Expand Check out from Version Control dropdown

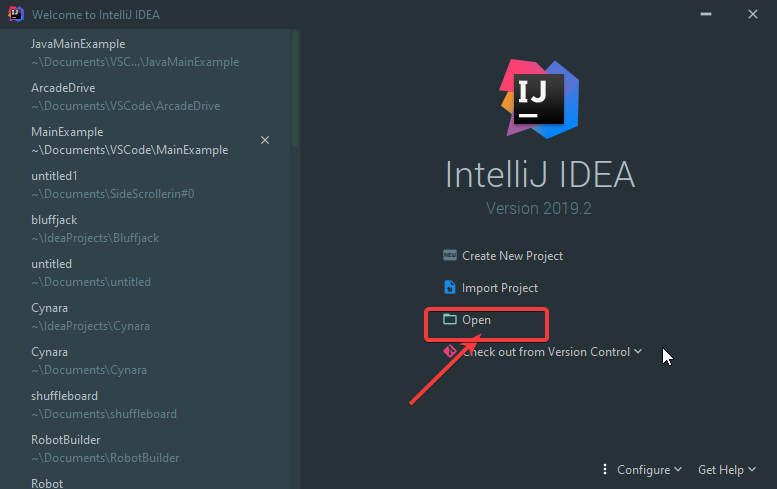pyautogui.click(x=543, y=352)
